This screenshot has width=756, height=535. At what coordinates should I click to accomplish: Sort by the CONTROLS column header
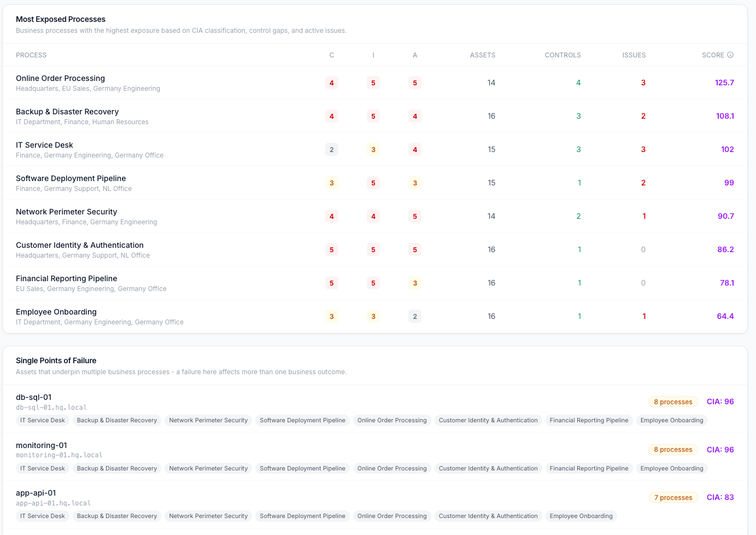(x=562, y=55)
